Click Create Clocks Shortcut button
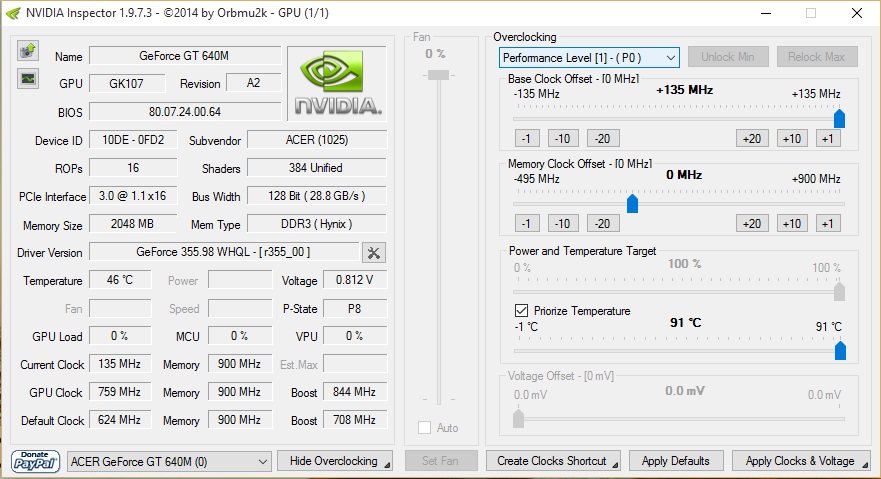Viewport: 881px width, 479px height. tap(553, 461)
